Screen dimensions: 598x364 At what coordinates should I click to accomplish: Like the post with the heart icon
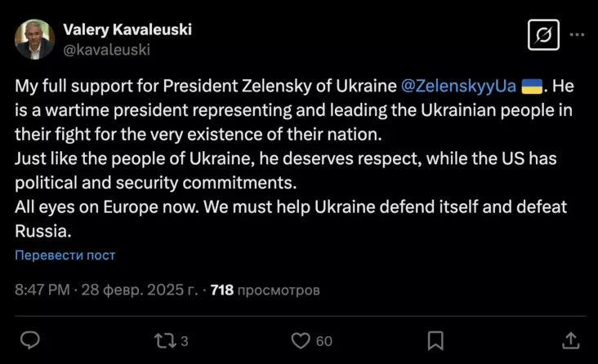point(301,339)
